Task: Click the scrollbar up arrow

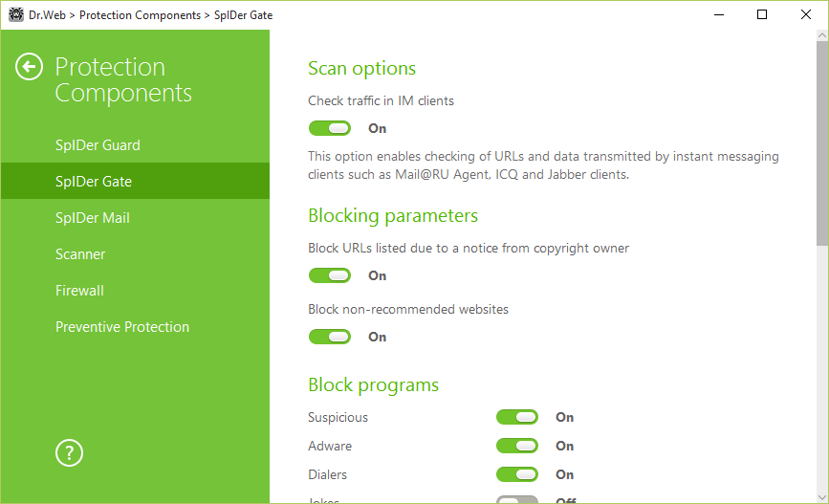Action: click(x=822, y=36)
